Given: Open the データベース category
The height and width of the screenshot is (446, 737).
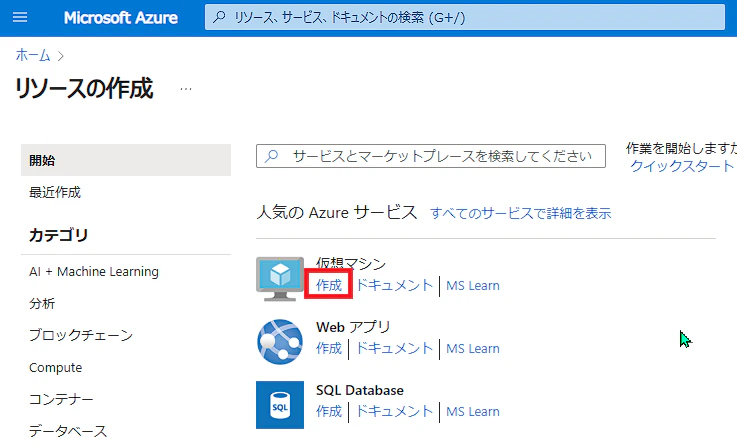Looking at the screenshot, I should click(68, 431).
